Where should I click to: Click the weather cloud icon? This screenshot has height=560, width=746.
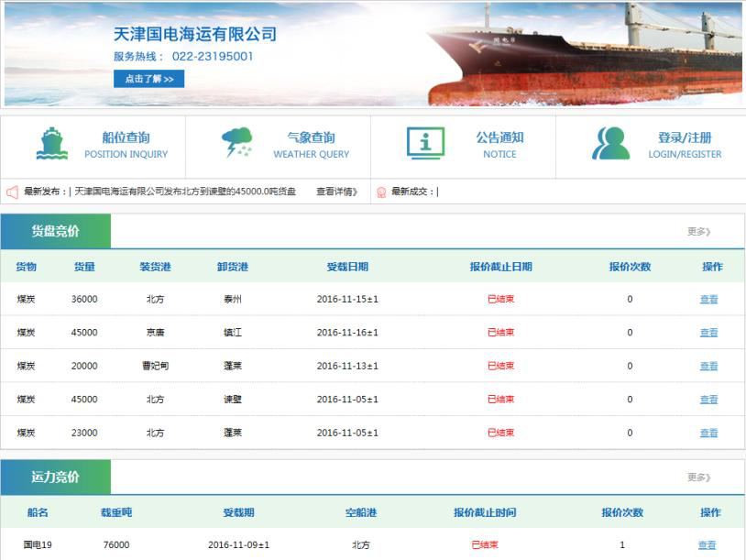click(x=237, y=144)
